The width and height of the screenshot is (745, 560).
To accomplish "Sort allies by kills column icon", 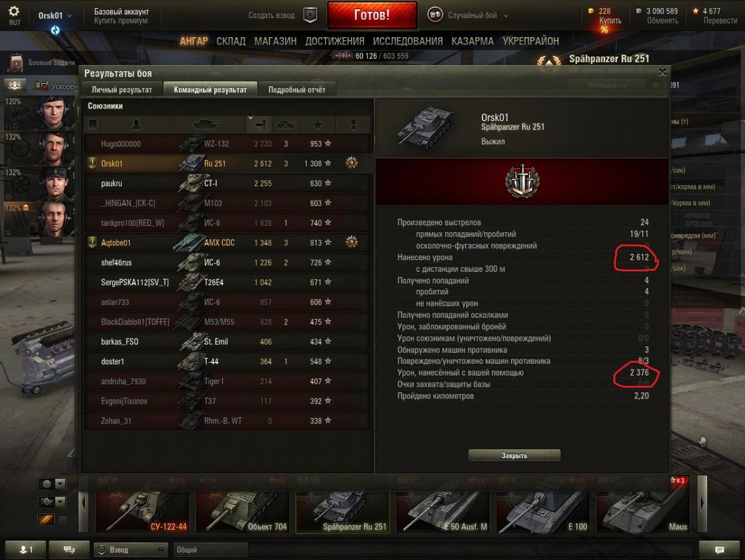I will (x=286, y=125).
